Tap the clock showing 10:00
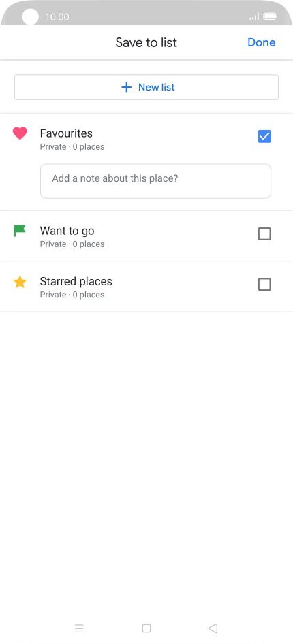 coord(57,17)
